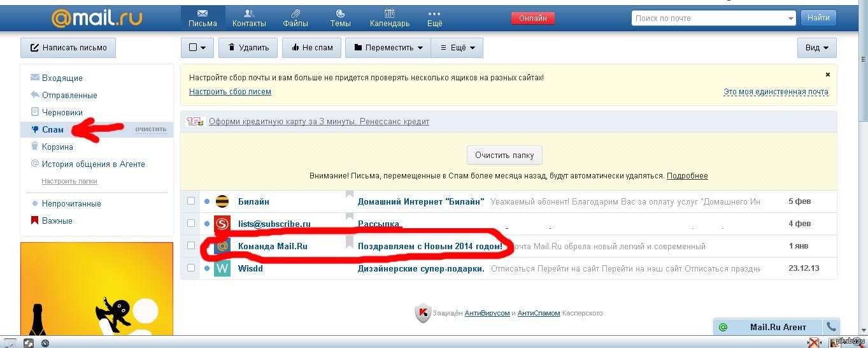Click the red Онлайн status button
868x348 pixels.
[533, 18]
